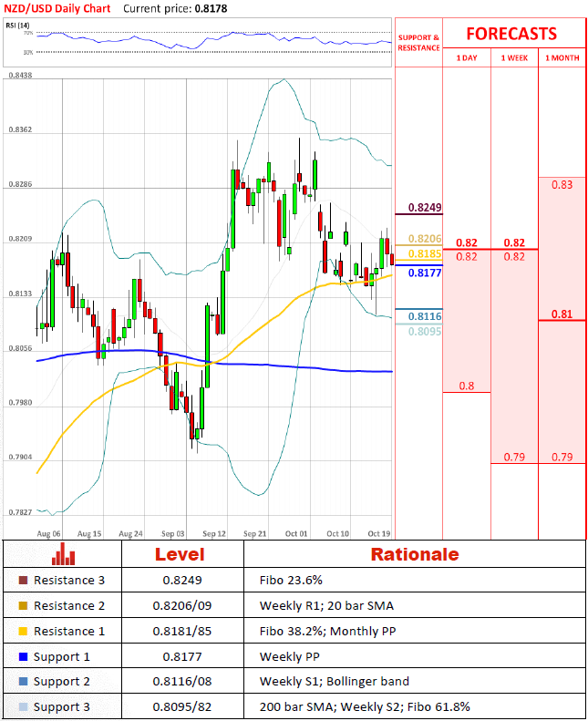Click the 0.8249 resistance level label on chart
The image size is (588, 721).
[x=425, y=208]
